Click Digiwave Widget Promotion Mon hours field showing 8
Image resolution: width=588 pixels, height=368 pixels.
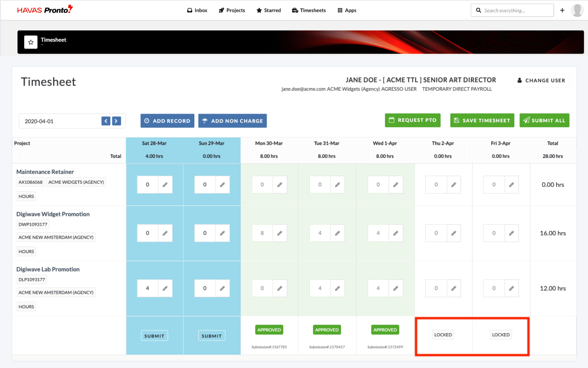click(x=262, y=233)
